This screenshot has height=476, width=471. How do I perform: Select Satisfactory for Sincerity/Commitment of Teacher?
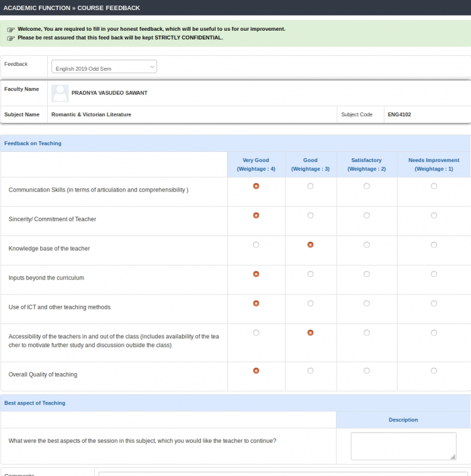click(367, 215)
